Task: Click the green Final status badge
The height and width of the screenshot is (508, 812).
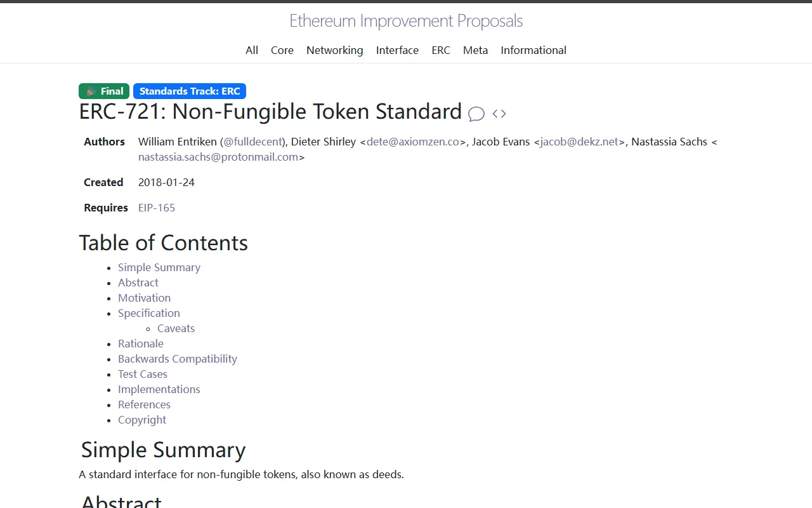Action: tap(104, 91)
